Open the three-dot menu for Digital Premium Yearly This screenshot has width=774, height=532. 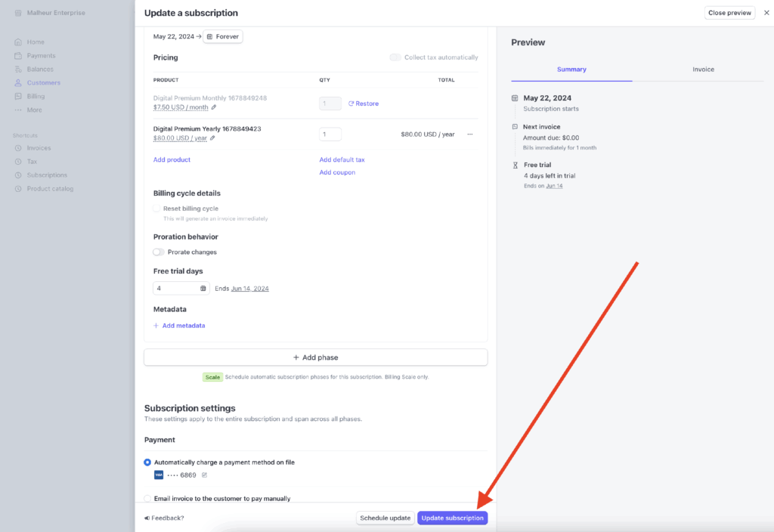click(x=469, y=135)
